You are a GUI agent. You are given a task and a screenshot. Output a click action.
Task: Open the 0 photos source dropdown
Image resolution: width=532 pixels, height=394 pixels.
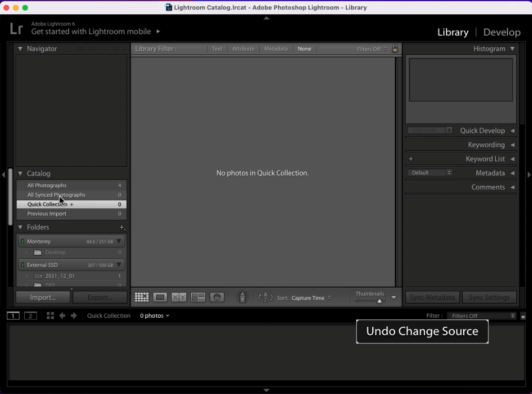click(155, 316)
